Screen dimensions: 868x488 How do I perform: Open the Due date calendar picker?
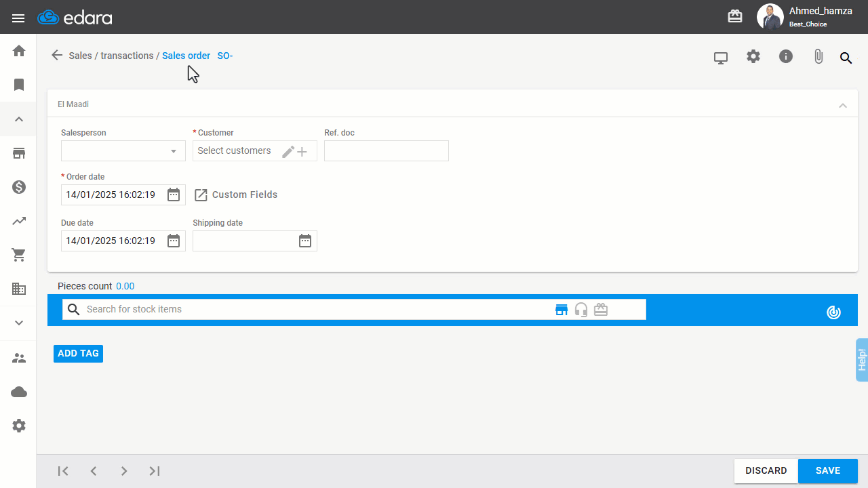(x=173, y=241)
